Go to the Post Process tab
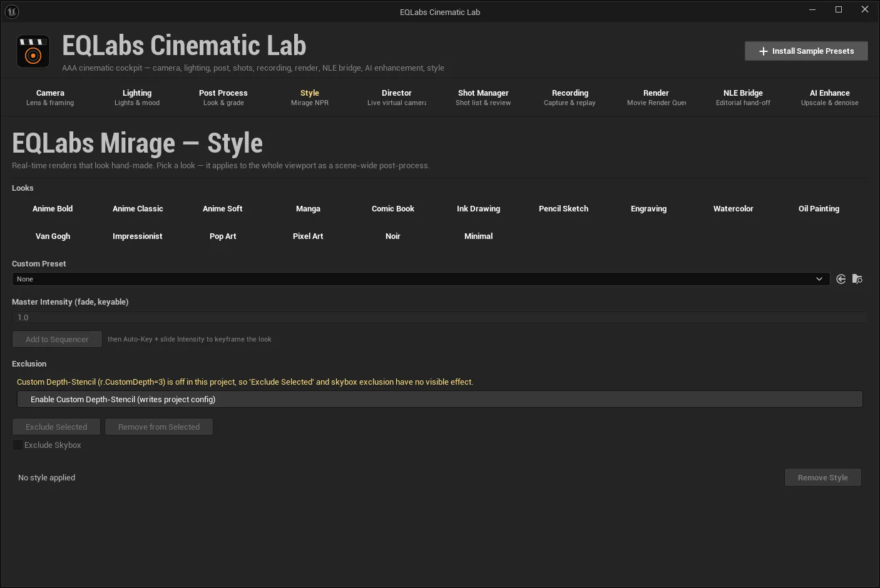Image resolution: width=880 pixels, height=588 pixels. pos(223,98)
